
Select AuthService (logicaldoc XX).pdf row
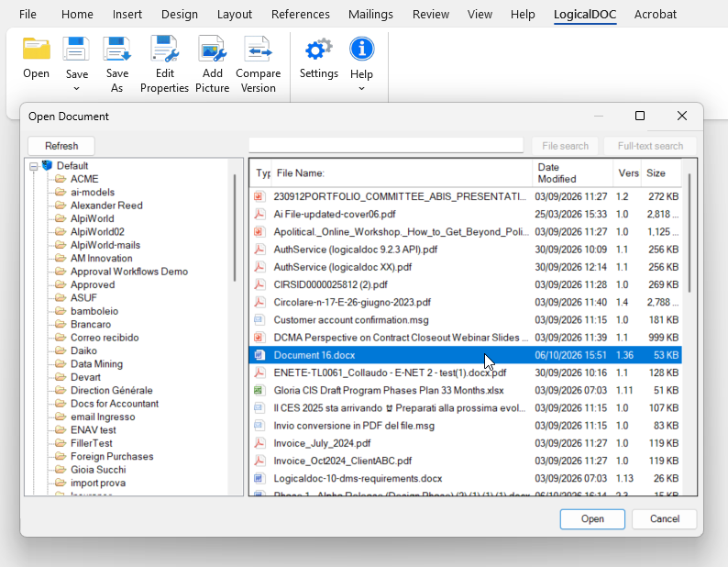(465, 267)
